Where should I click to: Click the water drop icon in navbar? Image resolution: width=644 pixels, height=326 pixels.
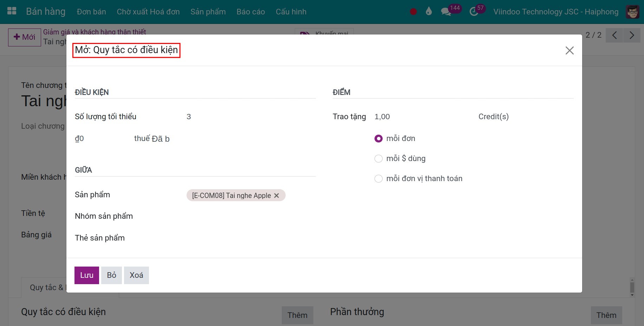tap(429, 12)
